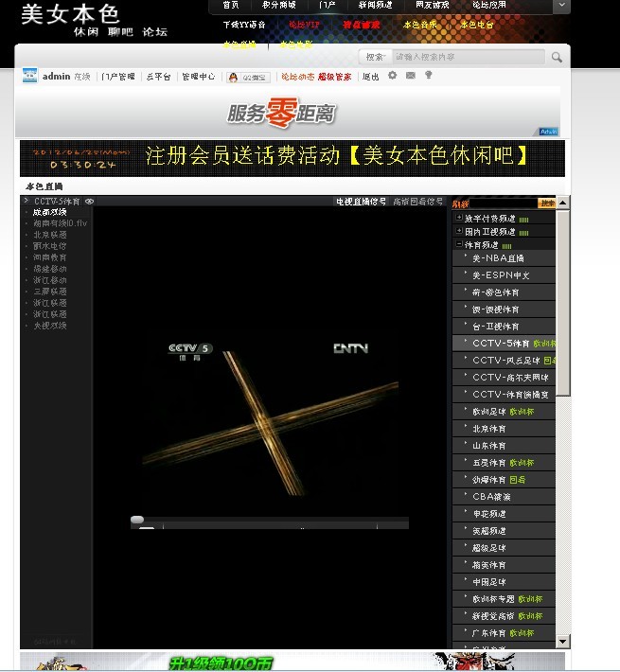Play 美-ESPN中文 channel
The image size is (620, 672).
[x=504, y=275]
